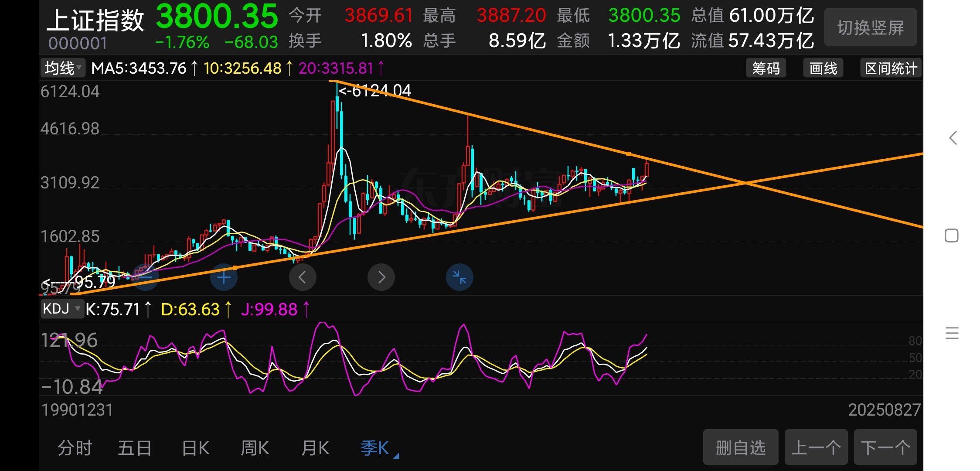
Task: Switch to 五日 tab
Action: (x=135, y=448)
